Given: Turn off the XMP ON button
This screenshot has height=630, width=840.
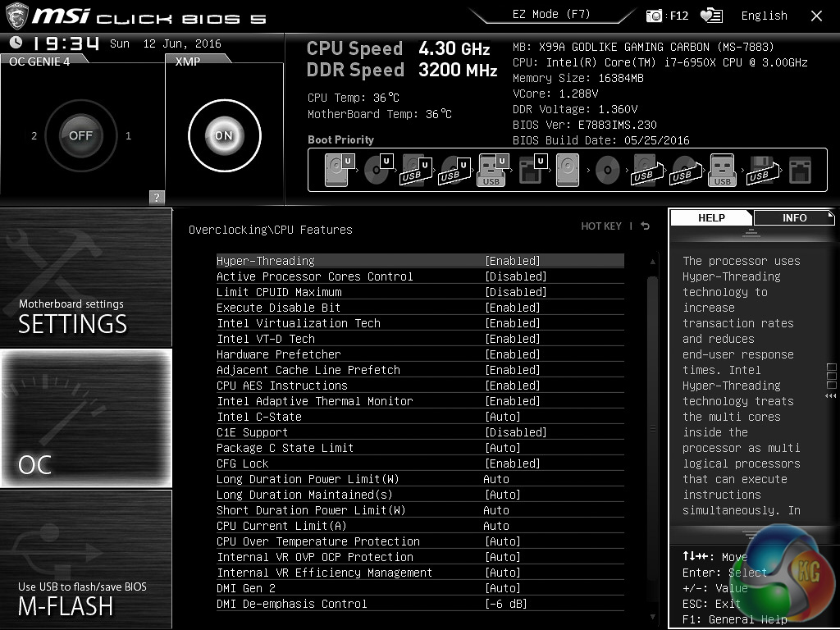Looking at the screenshot, I should [x=224, y=135].
